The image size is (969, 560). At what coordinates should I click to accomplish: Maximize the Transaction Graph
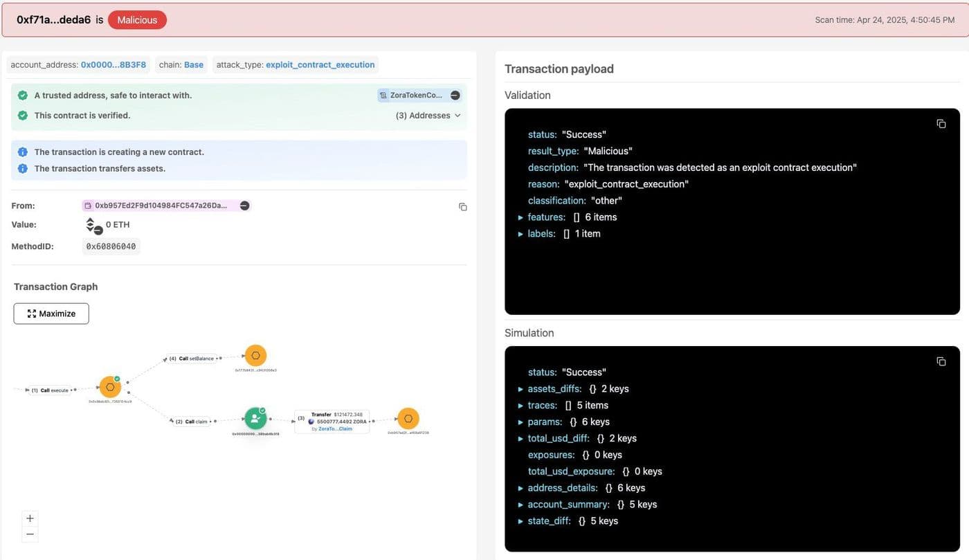pyautogui.click(x=51, y=314)
